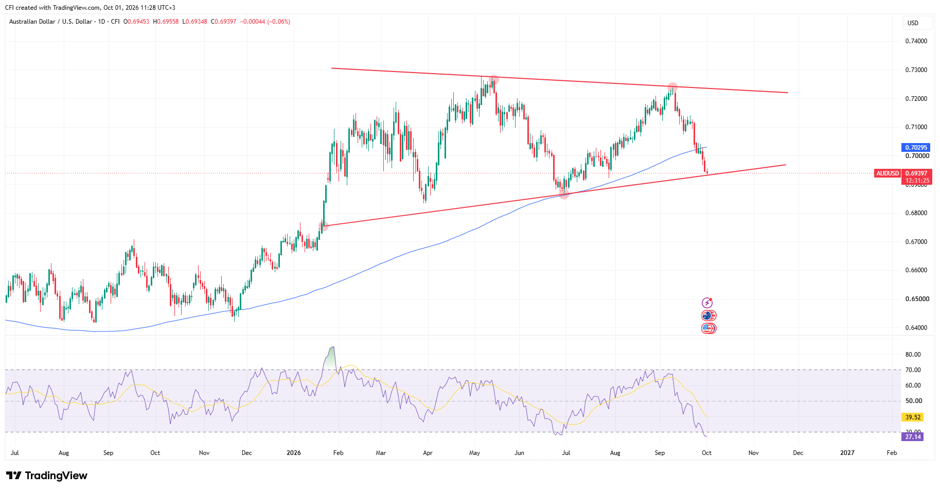Click the pink touch marker at the May peak

tap(493, 80)
